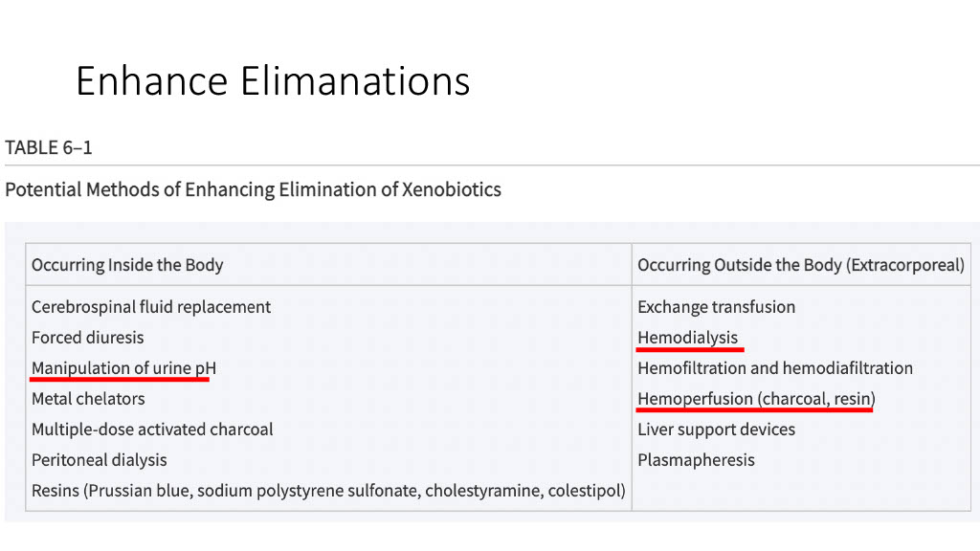Click Multiple-dose activated charcoal text
Viewport: 980px width, 551px height.
152,430
